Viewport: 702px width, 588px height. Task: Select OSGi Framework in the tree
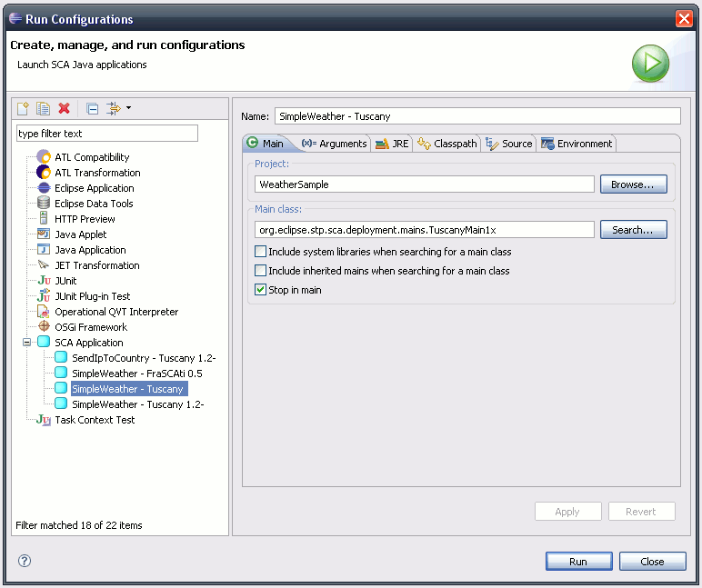tap(91, 326)
